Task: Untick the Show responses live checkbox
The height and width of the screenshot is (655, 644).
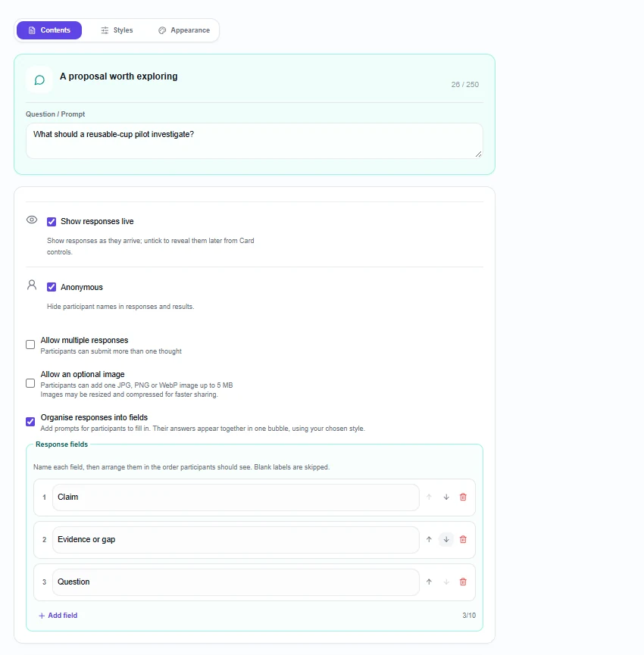Action: (x=52, y=221)
